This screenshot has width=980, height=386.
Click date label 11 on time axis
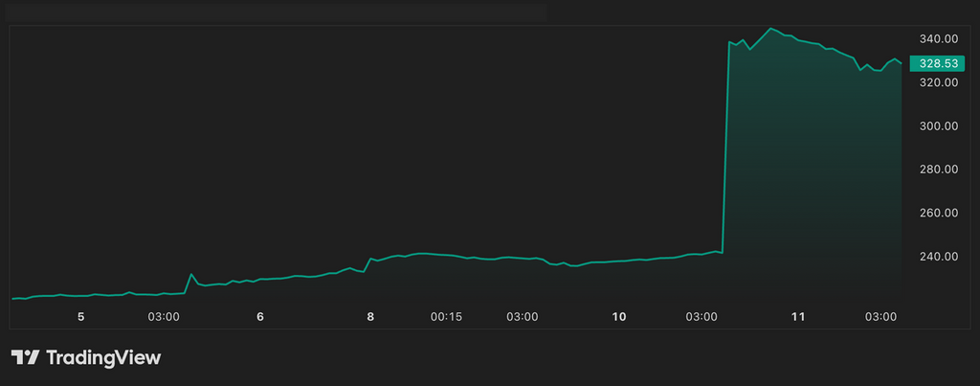click(x=798, y=316)
